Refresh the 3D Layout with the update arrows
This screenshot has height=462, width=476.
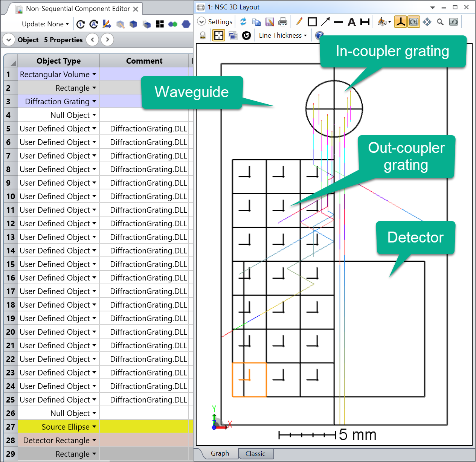[243, 22]
